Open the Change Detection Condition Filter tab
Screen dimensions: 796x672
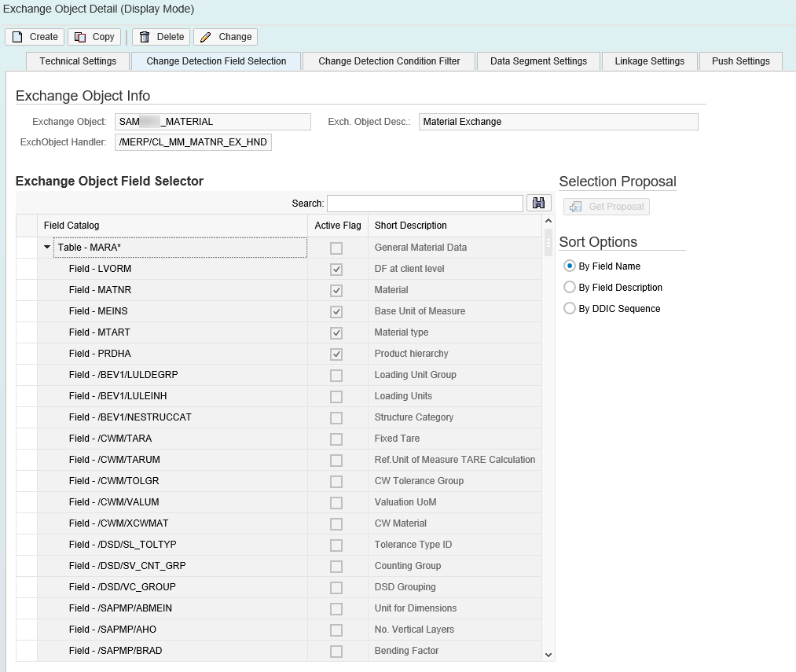pos(389,61)
